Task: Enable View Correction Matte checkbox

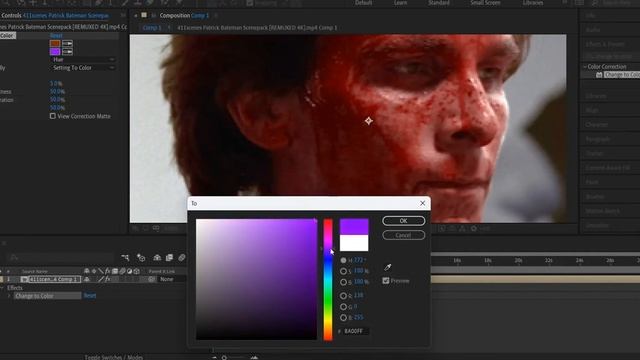Action: 53,116
